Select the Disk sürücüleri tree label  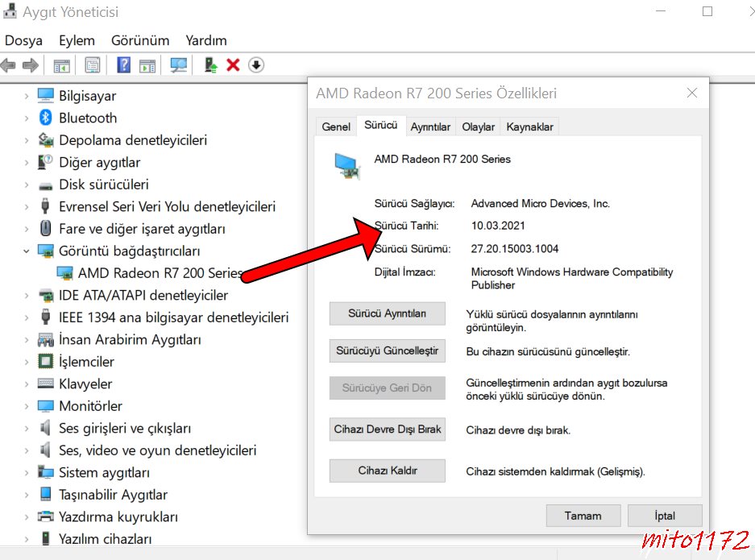pos(103,185)
